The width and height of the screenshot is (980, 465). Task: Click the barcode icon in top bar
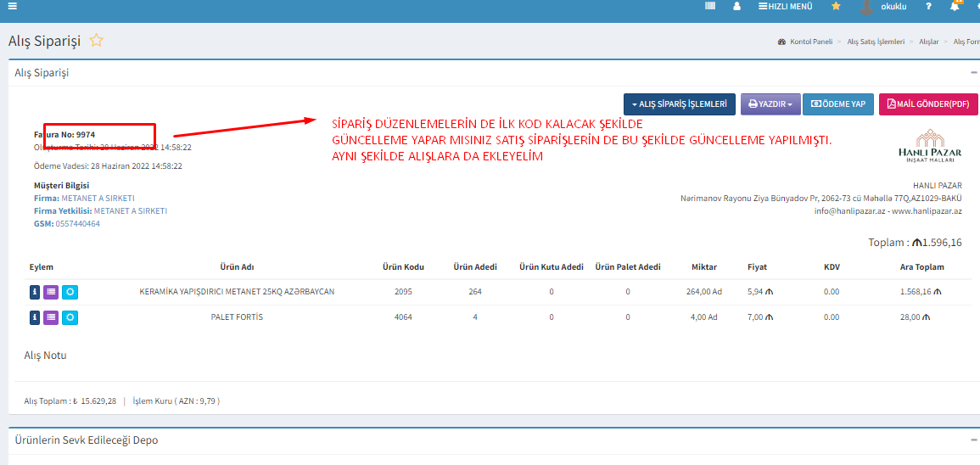710,6
